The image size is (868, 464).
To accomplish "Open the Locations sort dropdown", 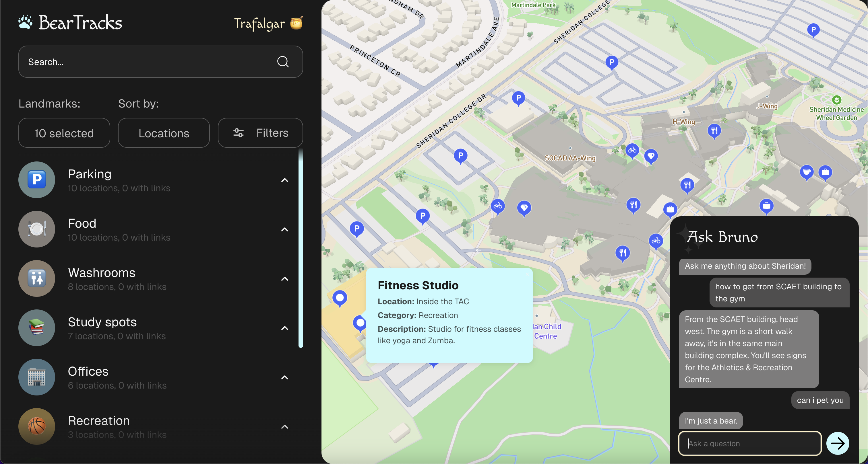I will (164, 133).
